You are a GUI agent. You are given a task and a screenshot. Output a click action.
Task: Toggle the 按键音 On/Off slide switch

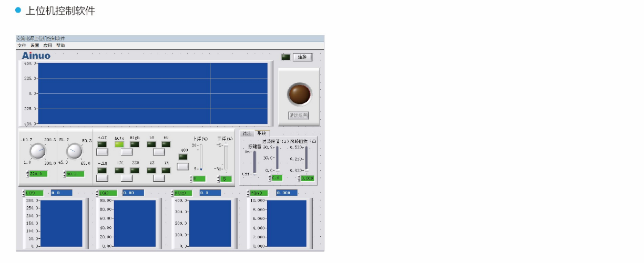[x=254, y=163]
